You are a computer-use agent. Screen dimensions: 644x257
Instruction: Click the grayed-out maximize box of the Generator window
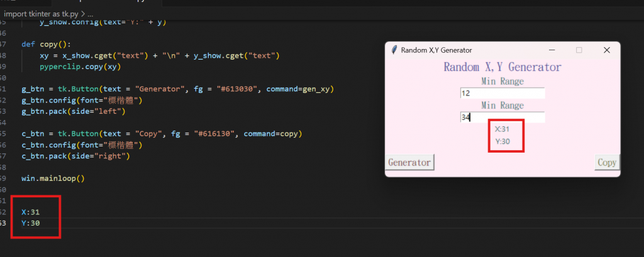pos(579,50)
